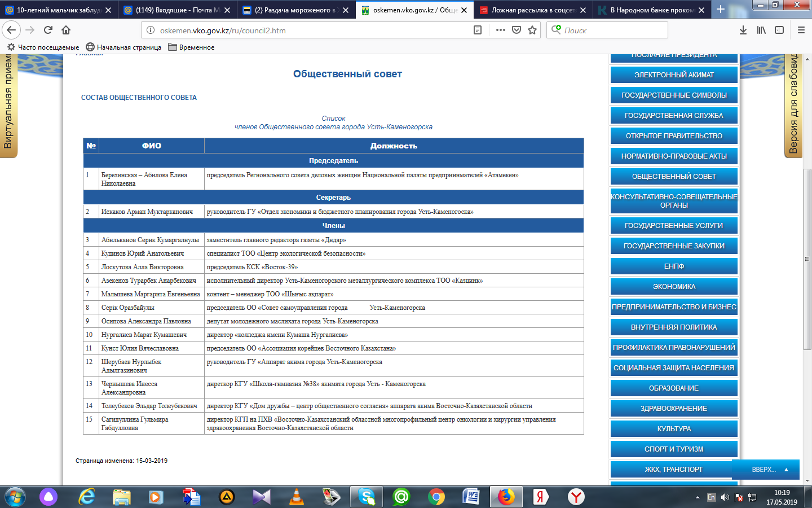Image resolution: width=812 pixels, height=508 pixels.
Task: Open Google Chrome from taskbar
Action: point(436,497)
